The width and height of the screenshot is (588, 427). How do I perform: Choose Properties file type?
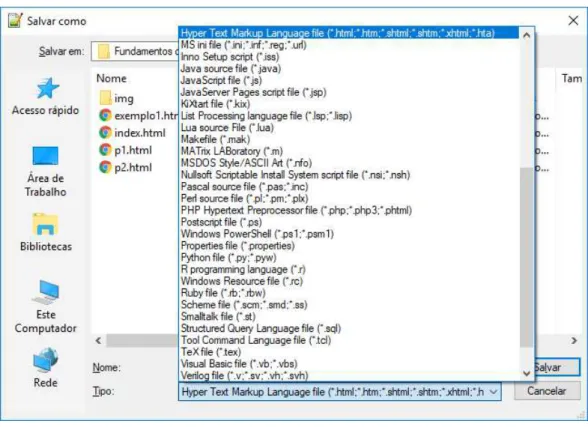pos(349,246)
